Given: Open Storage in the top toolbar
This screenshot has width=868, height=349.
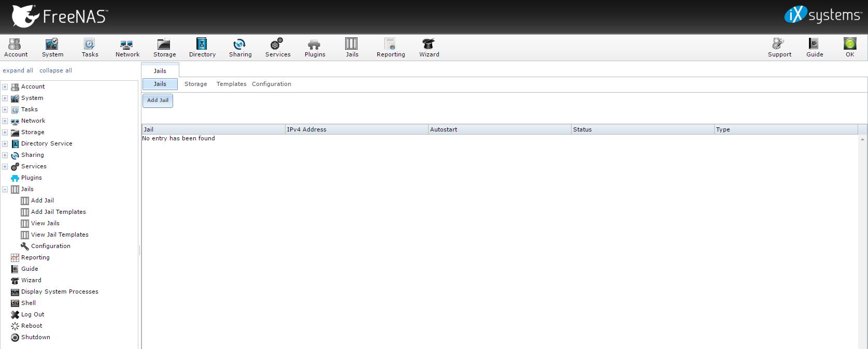Looking at the screenshot, I should click(164, 48).
